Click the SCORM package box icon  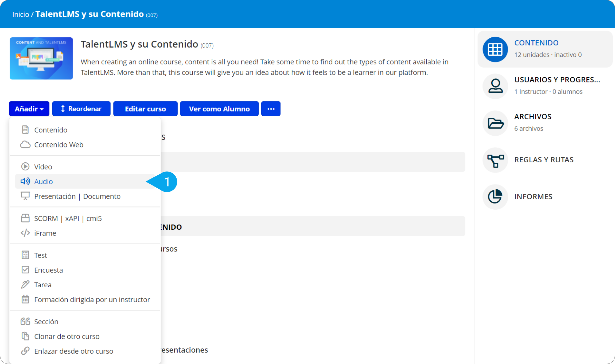[25, 218]
